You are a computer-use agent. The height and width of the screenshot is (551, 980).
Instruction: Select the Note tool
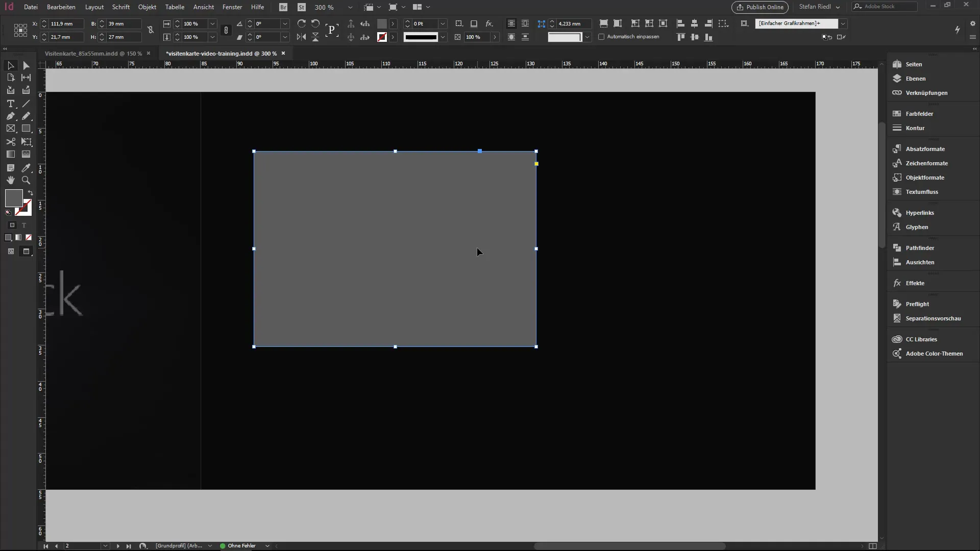coord(11,168)
